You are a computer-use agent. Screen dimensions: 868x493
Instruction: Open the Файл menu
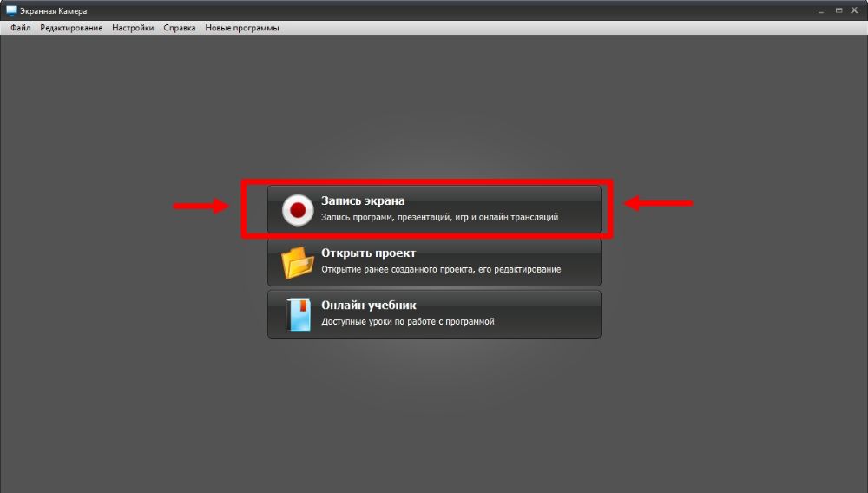(21, 28)
